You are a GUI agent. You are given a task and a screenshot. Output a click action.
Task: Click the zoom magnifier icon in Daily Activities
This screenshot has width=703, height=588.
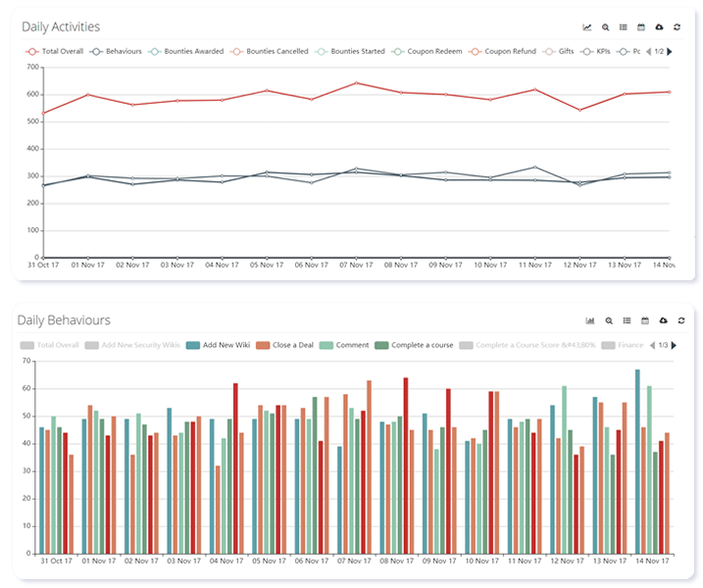(x=606, y=27)
